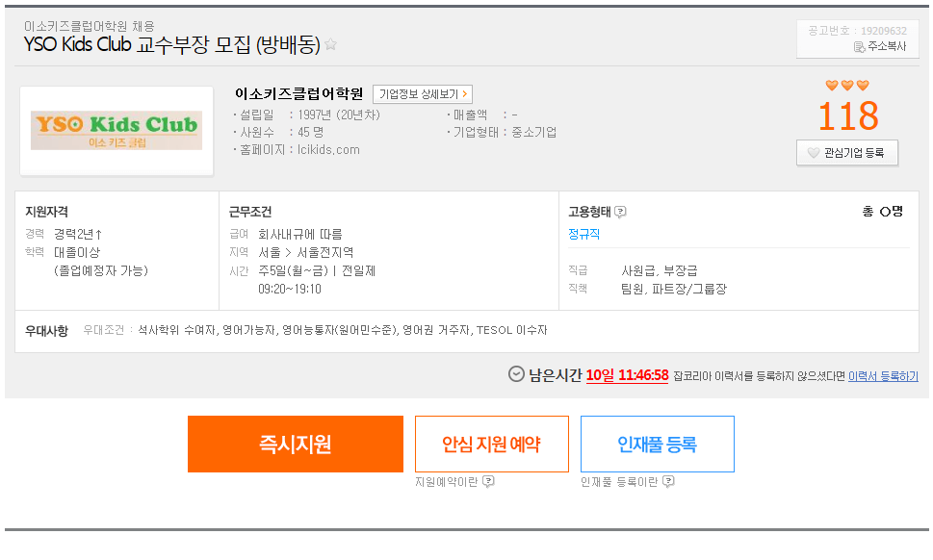Click the 1997년 (20년차) founding date
This screenshot has height=560, width=933.
pos(339,115)
